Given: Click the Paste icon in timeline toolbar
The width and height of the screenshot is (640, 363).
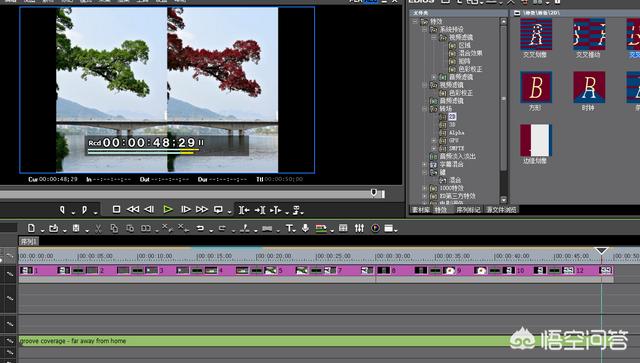Looking at the screenshot, I should [x=130, y=228].
